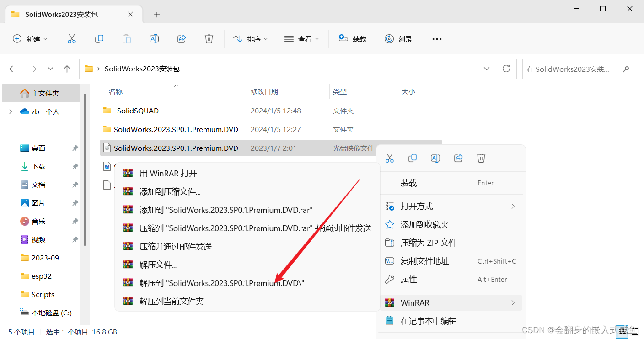The image size is (644, 339).
Task: Click the search magnifier icon
Action: (x=626, y=69)
